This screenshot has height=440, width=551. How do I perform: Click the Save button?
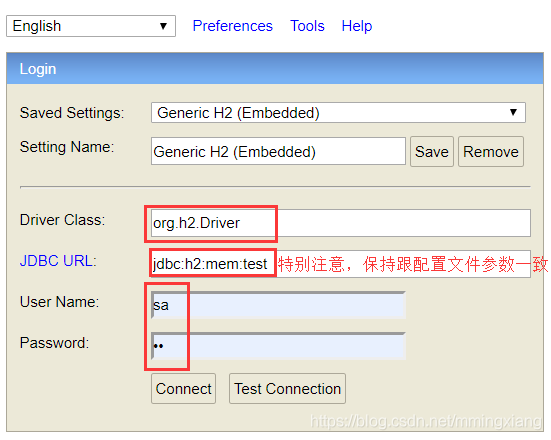pos(432,151)
